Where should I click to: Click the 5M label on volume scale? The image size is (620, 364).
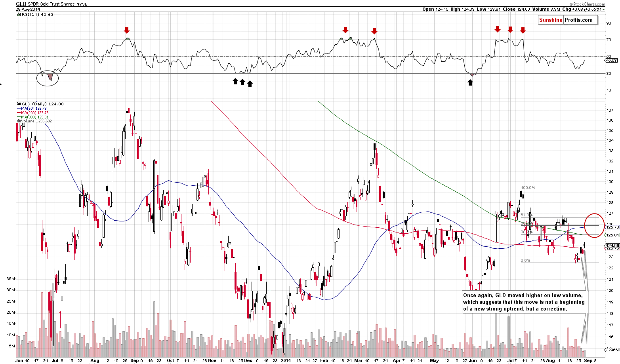[12, 346]
